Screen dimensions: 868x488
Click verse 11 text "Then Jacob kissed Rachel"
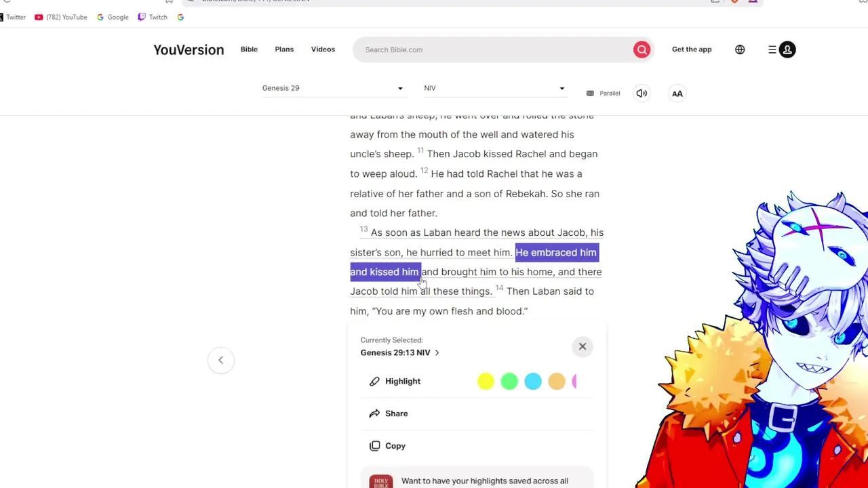(x=487, y=154)
